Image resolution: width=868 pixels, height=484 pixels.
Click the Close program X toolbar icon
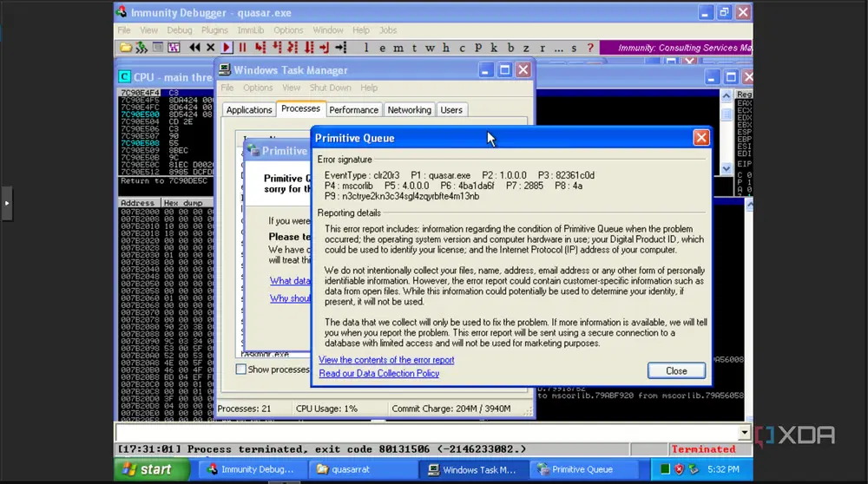210,48
